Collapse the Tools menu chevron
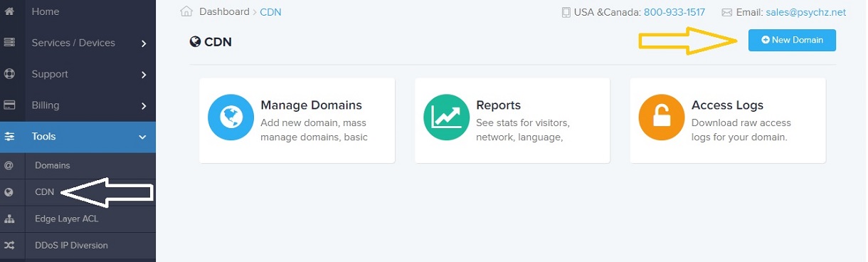868x262 pixels. point(142,137)
